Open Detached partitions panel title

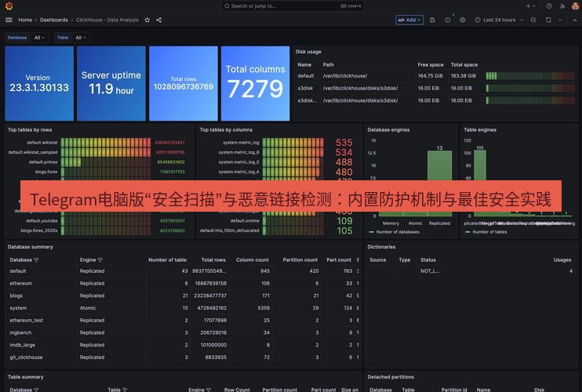(391, 377)
